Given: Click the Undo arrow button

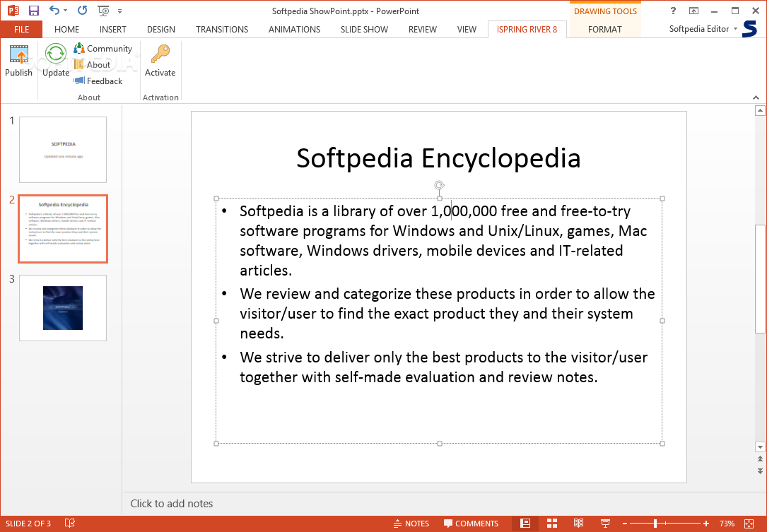Looking at the screenshot, I should click(54, 11).
